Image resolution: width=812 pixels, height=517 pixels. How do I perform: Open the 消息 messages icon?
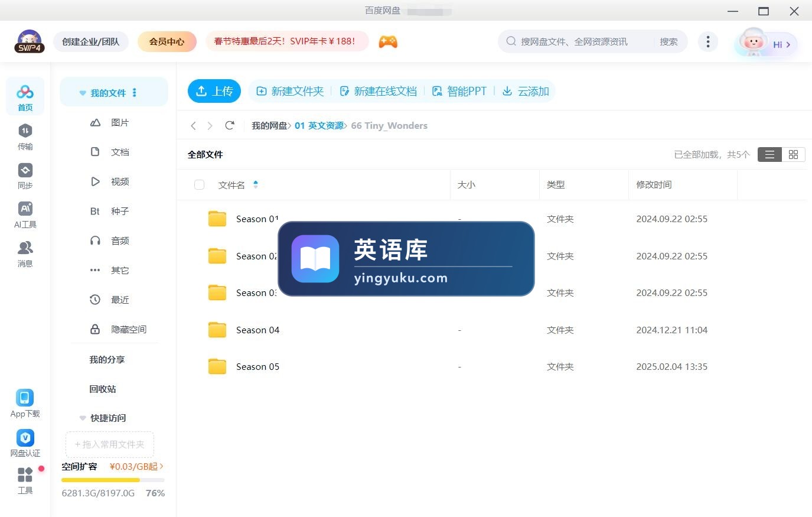[25, 248]
